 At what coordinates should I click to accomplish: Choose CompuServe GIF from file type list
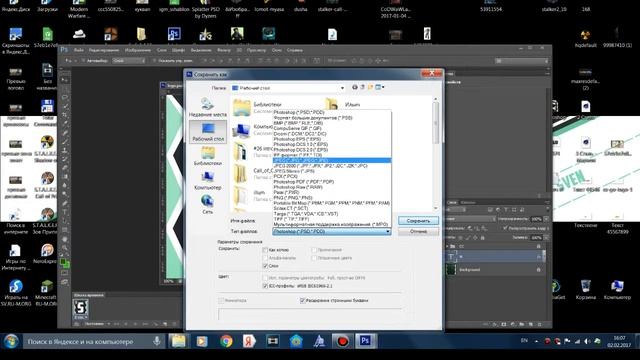pyautogui.click(x=332, y=128)
